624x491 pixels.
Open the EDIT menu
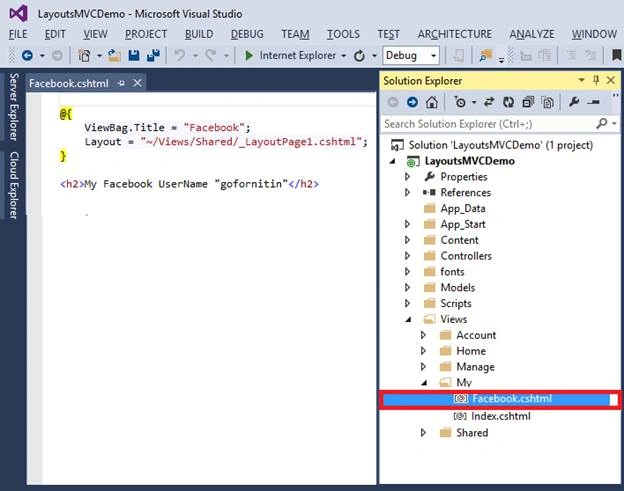(55, 34)
